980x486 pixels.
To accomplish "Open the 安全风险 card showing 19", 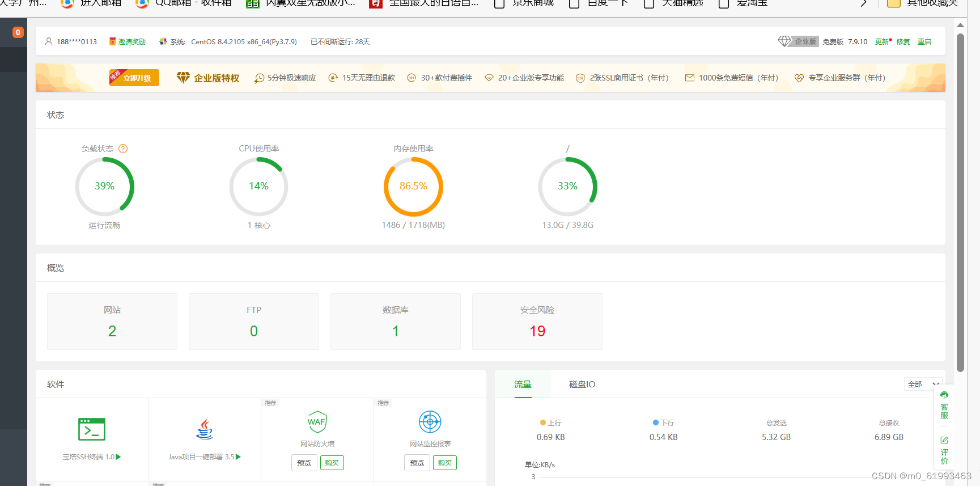I will [x=537, y=322].
